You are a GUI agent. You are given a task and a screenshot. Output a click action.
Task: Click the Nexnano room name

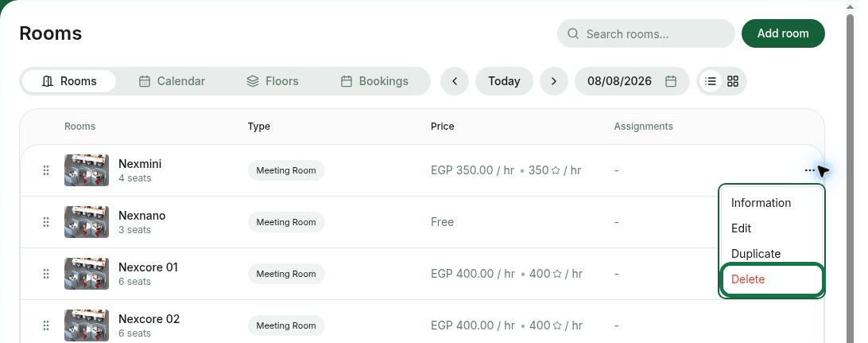coord(141,216)
